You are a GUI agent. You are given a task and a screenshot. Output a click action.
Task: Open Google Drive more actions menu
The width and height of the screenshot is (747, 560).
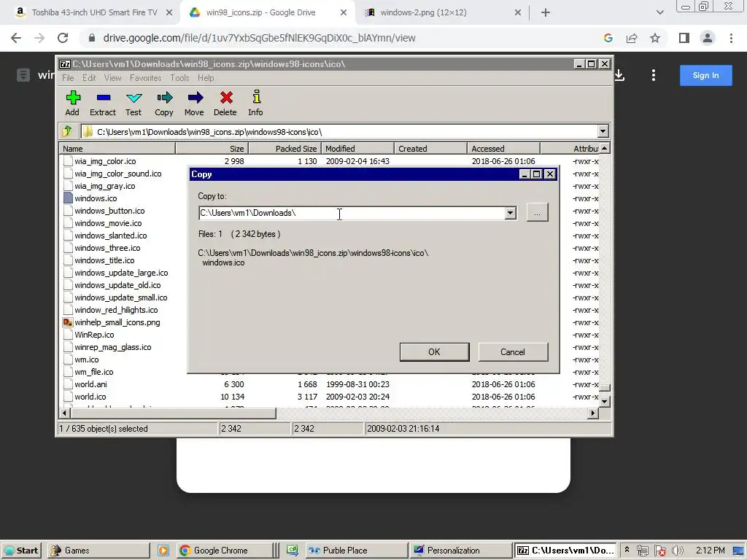pos(654,75)
